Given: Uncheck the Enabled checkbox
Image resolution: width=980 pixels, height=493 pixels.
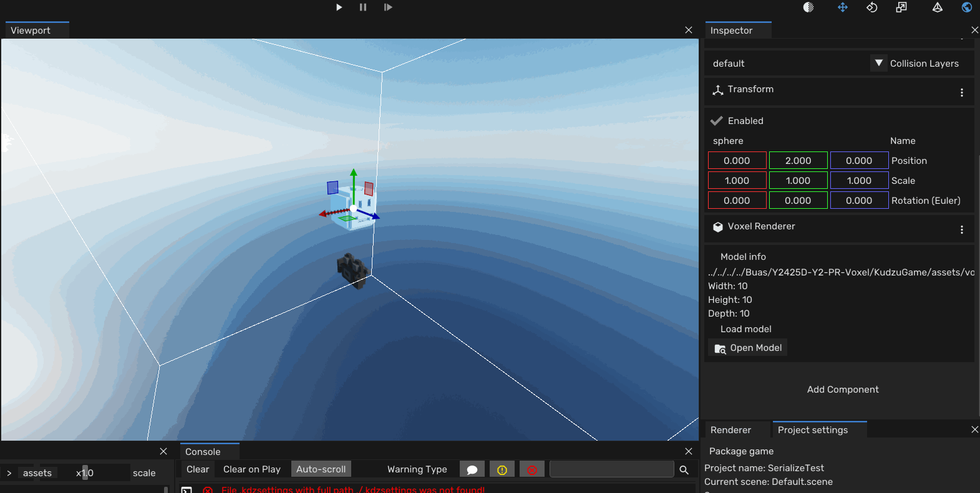Looking at the screenshot, I should [717, 121].
